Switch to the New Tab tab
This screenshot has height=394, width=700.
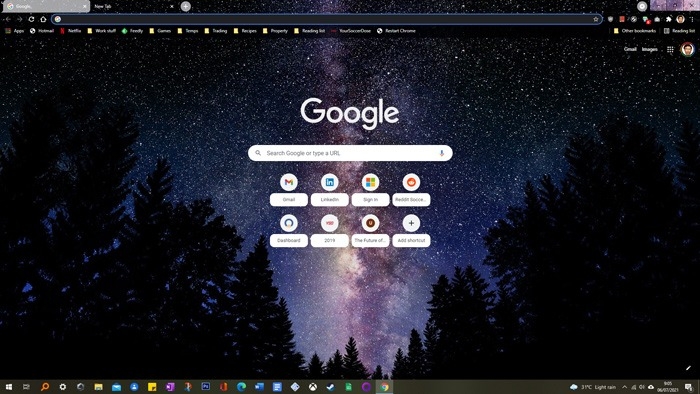(133, 6)
